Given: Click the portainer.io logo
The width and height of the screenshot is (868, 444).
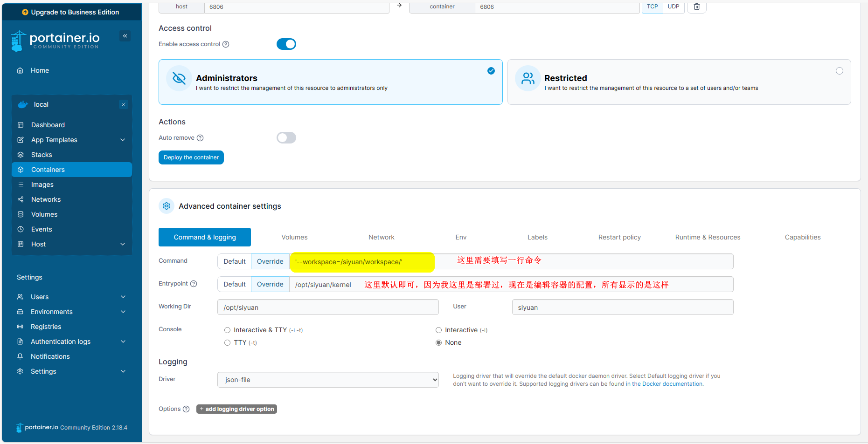Looking at the screenshot, I should tap(56, 41).
